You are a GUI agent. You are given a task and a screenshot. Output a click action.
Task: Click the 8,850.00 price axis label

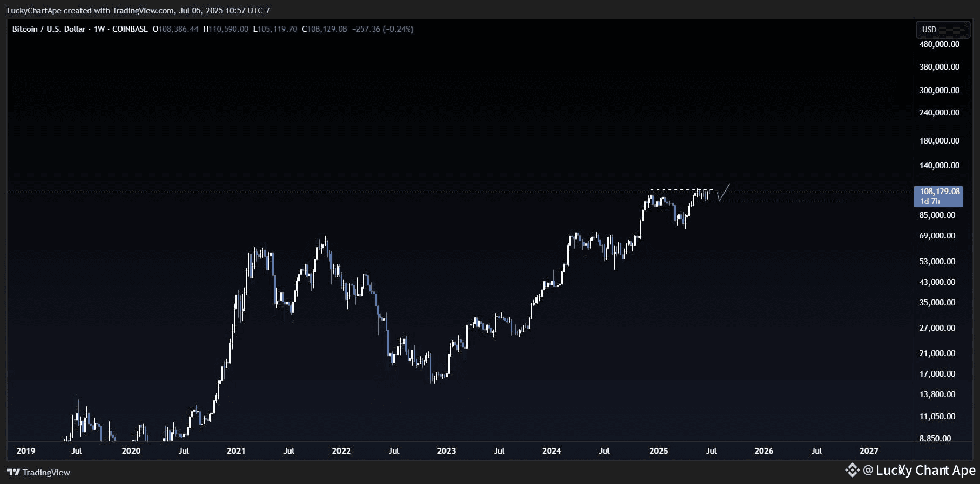point(935,439)
